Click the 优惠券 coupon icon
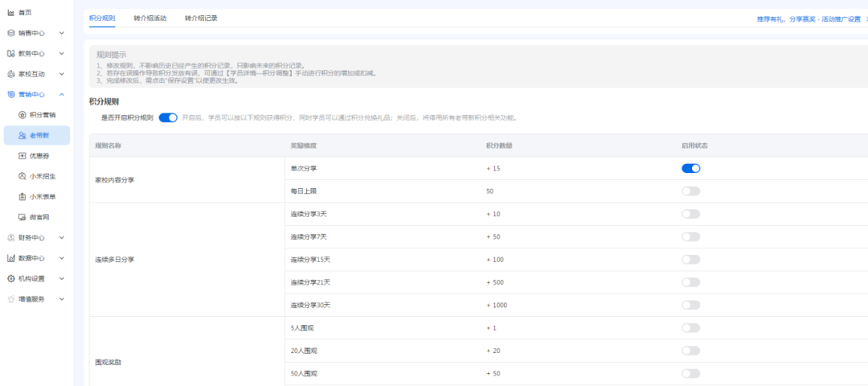 click(23, 156)
